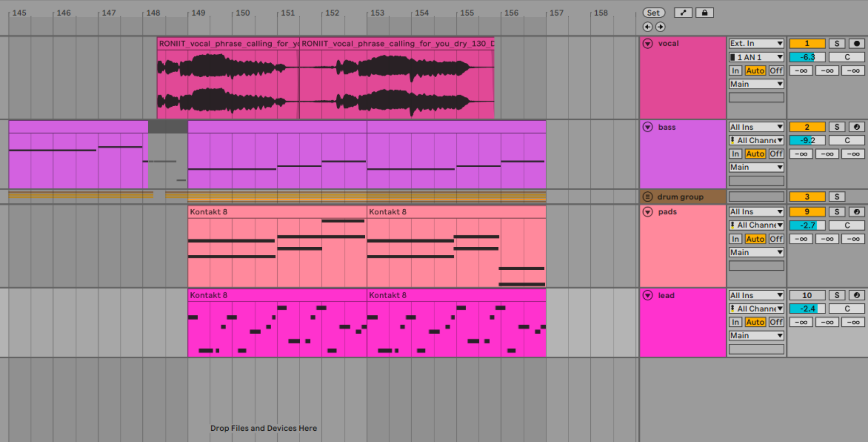Open the Ext. In input dropdown on vocal

(x=756, y=43)
